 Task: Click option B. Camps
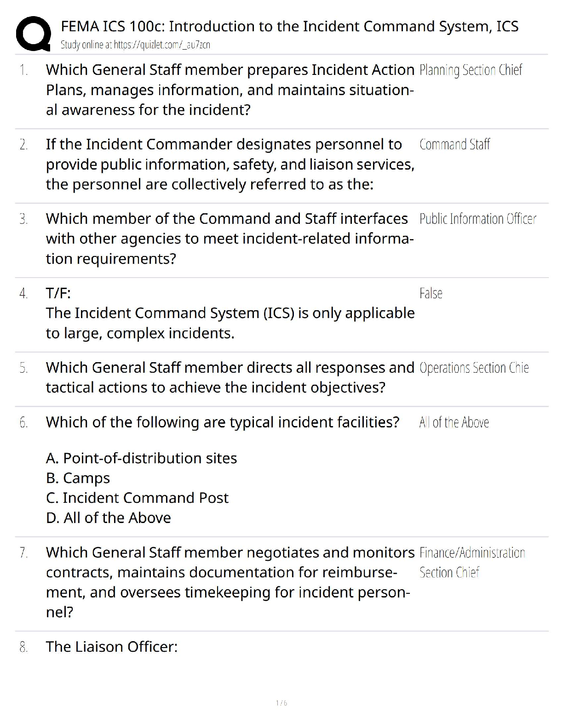pos(78,478)
